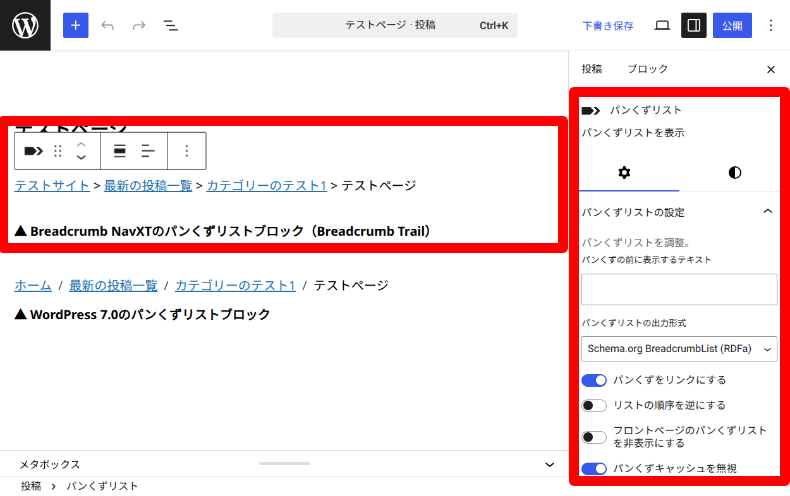Viewport: 790px width, 496px height.
Task: Move the block up with the arrow
Action: click(x=81, y=145)
